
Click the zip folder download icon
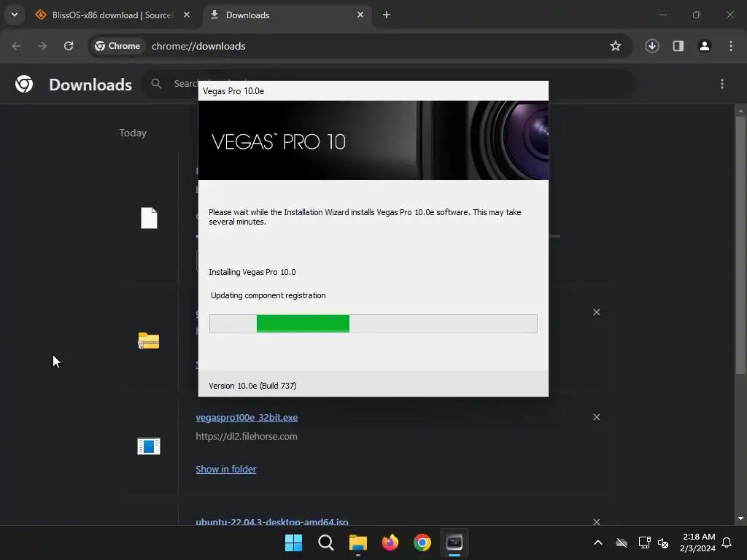pos(149,341)
